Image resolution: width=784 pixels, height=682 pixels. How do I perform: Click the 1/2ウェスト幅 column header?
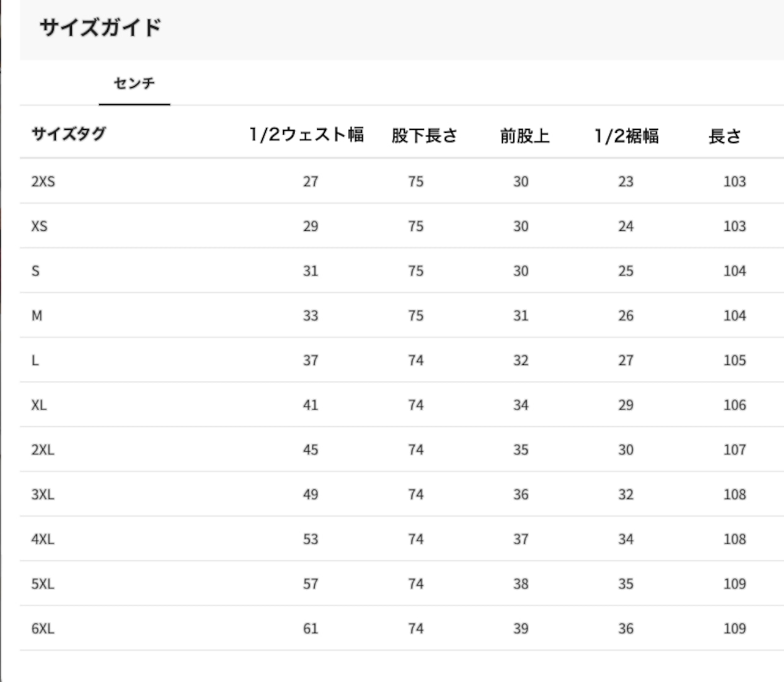point(306,135)
